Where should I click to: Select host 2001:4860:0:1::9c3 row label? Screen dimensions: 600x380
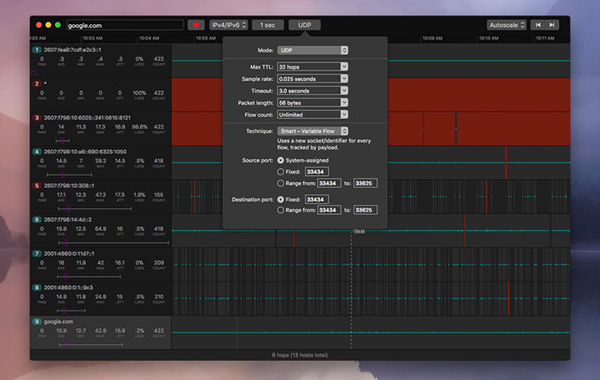click(x=68, y=287)
